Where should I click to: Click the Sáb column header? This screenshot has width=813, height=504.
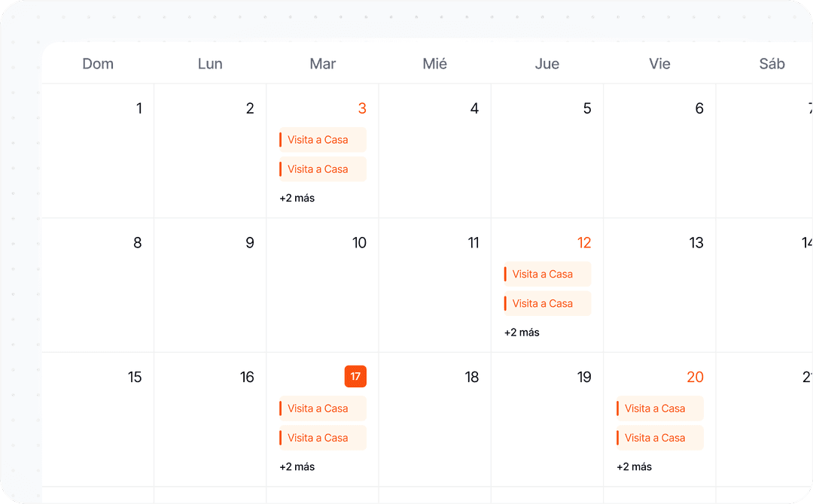[x=771, y=63]
